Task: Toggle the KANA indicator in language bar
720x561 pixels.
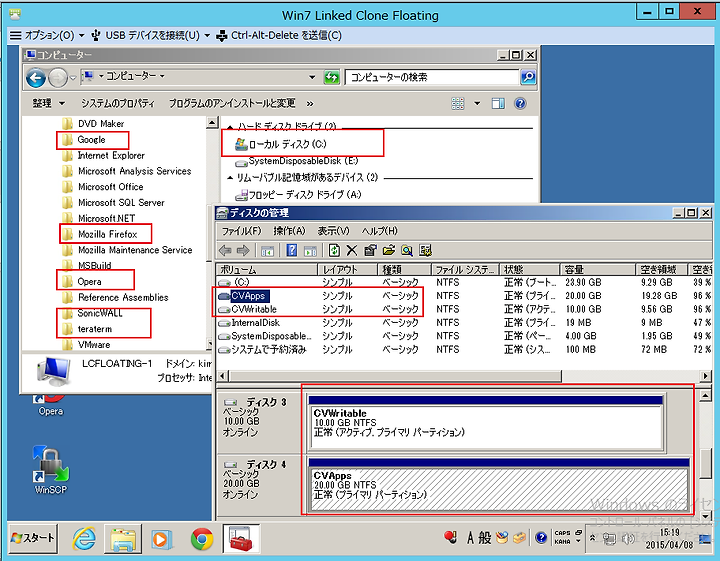Action: click(x=562, y=542)
